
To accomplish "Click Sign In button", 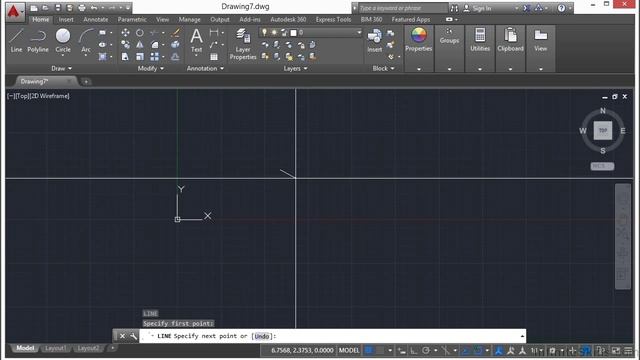I will (478, 8).
